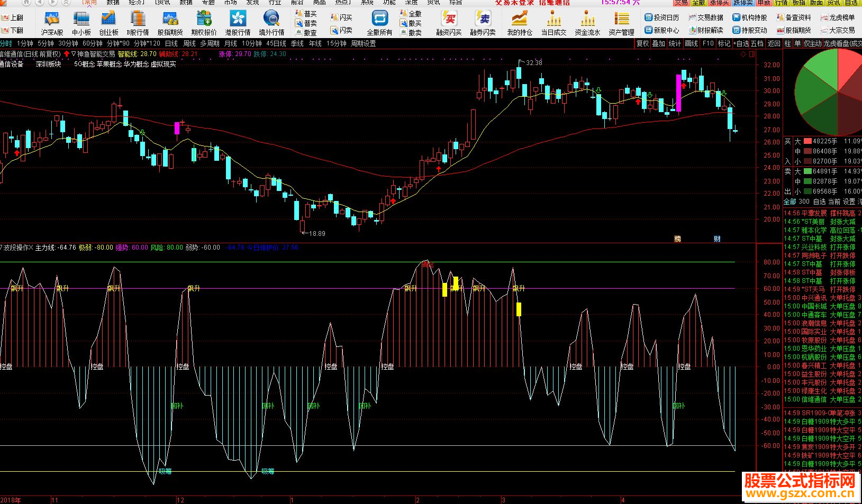The height and width of the screenshot is (504, 862).
Task: Expand the 神渔智能交易 indicator dropdown arrow
Action: click(74, 54)
